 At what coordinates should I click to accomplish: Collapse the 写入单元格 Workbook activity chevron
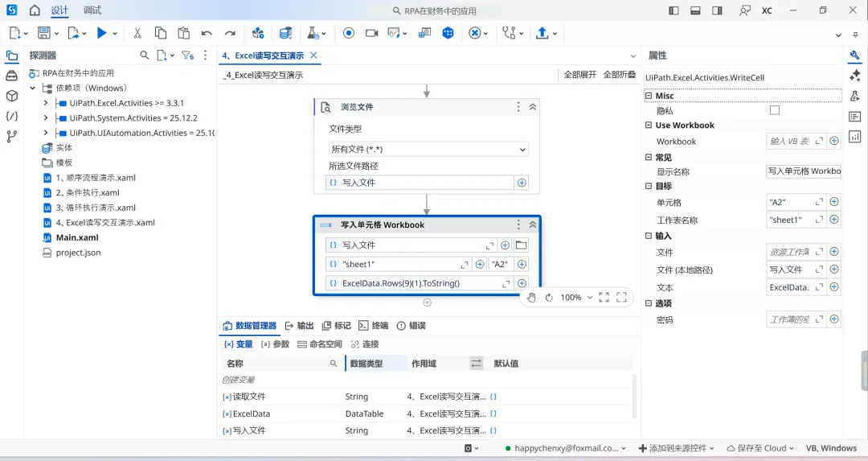coord(533,224)
